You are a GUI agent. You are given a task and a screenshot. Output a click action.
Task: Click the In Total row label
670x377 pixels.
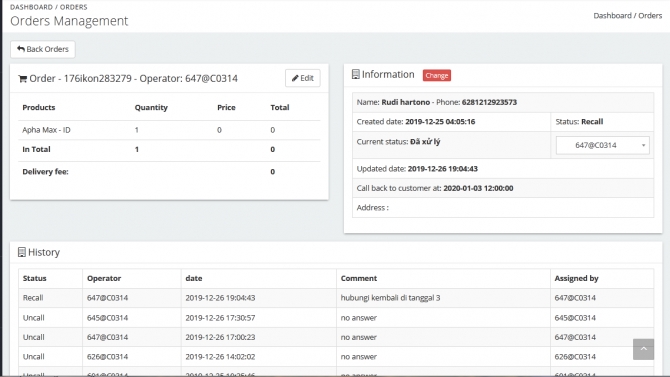tap(36, 149)
